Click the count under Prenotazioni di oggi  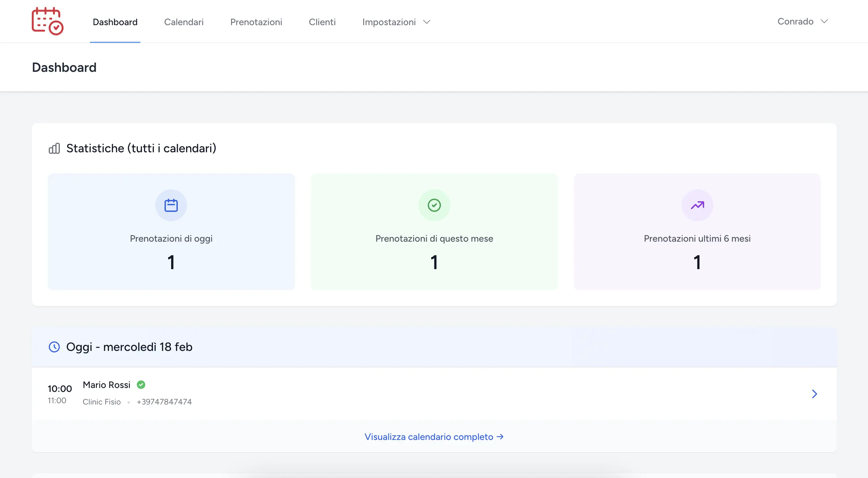click(171, 263)
